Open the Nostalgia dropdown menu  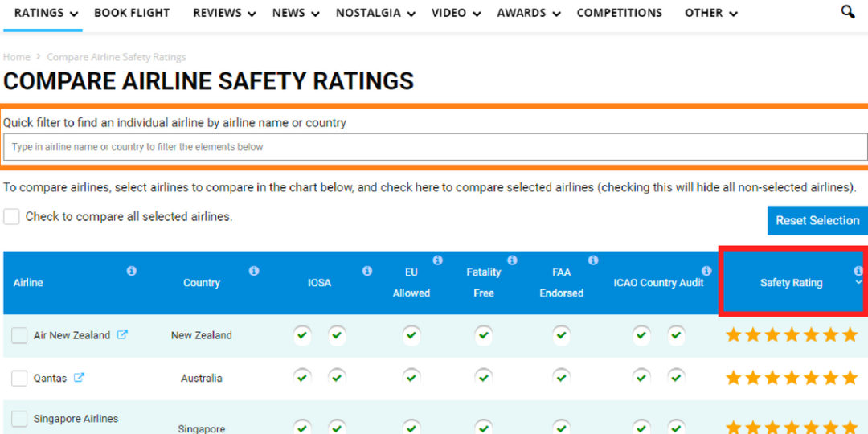(x=375, y=13)
